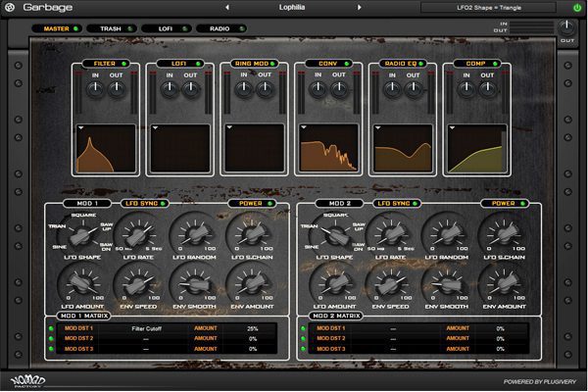Toggle MOD 2 DST 3 green LED
The image size is (588, 392).
(303, 349)
